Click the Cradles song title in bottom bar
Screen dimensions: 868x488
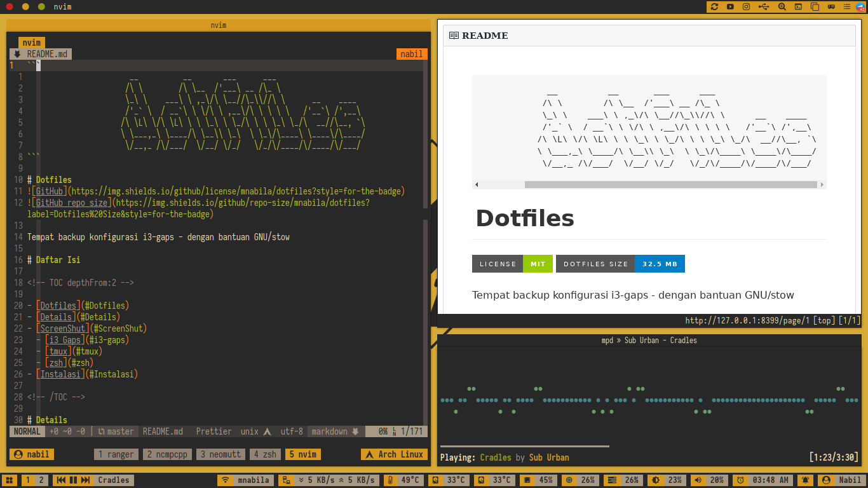pyautogui.click(x=114, y=480)
